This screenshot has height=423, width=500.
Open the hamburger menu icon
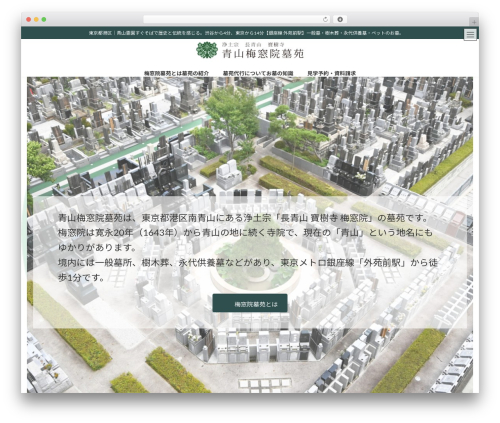[x=470, y=34]
